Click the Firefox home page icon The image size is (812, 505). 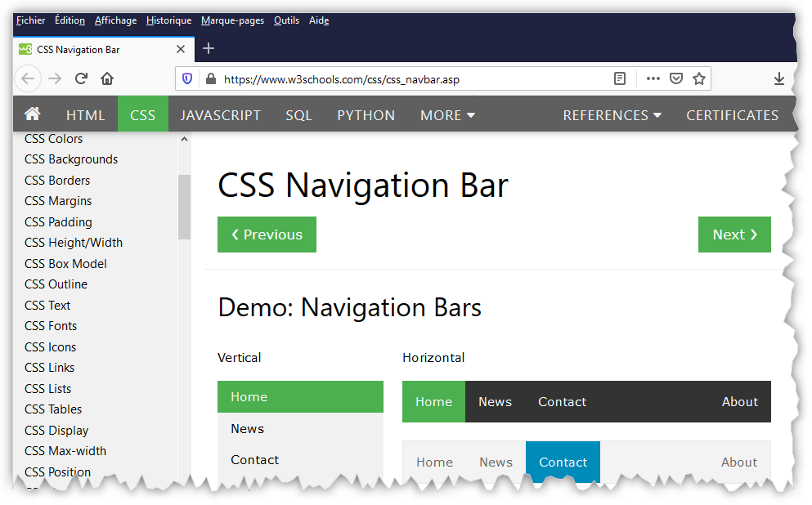[107, 78]
